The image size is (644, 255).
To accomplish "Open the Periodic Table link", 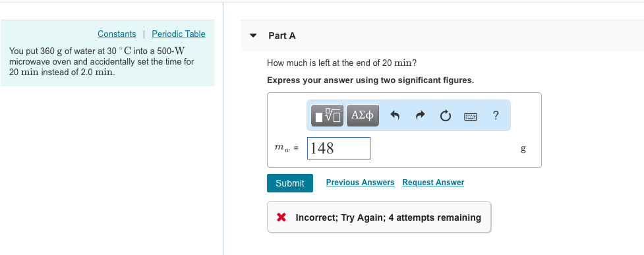I will [x=179, y=34].
